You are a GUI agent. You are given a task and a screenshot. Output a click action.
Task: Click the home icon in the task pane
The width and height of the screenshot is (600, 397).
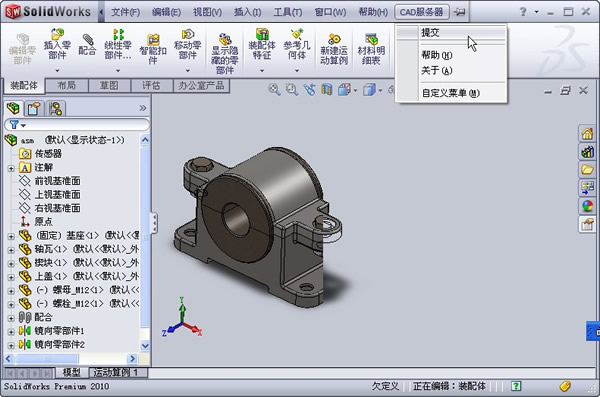[587, 134]
